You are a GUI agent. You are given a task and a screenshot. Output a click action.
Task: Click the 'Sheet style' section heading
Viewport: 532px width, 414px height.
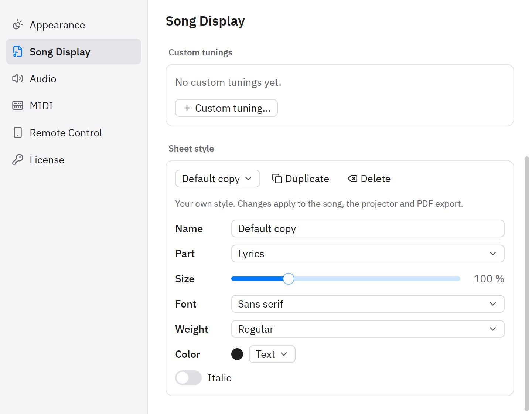click(191, 149)
